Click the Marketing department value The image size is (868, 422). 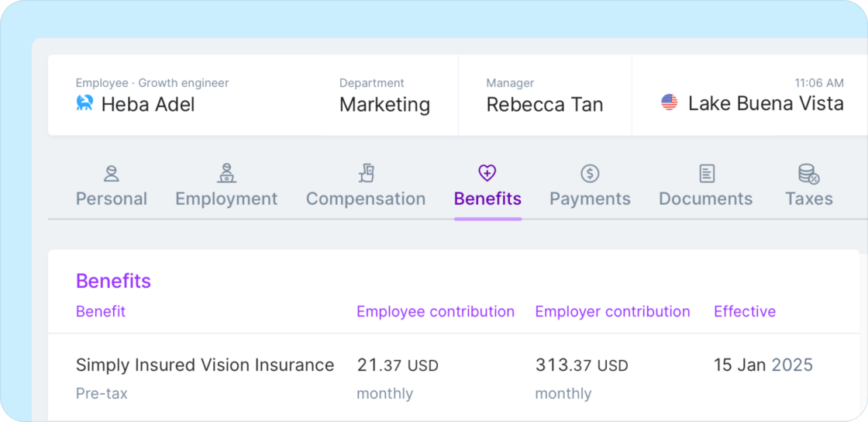tap(384, 104)
